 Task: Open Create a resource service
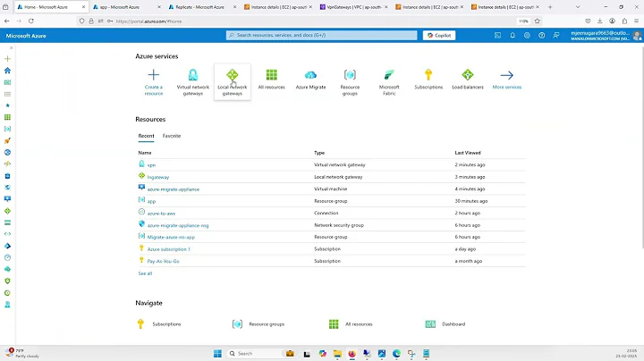[x=154, y=82]
